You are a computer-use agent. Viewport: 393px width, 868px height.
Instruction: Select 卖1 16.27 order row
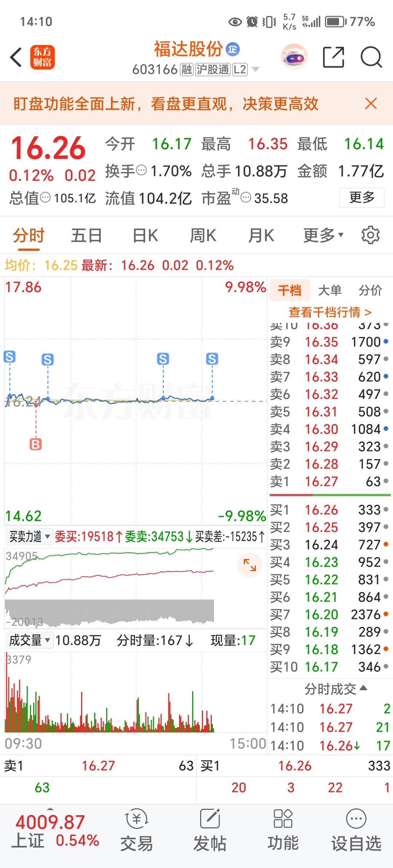point(329,481)
